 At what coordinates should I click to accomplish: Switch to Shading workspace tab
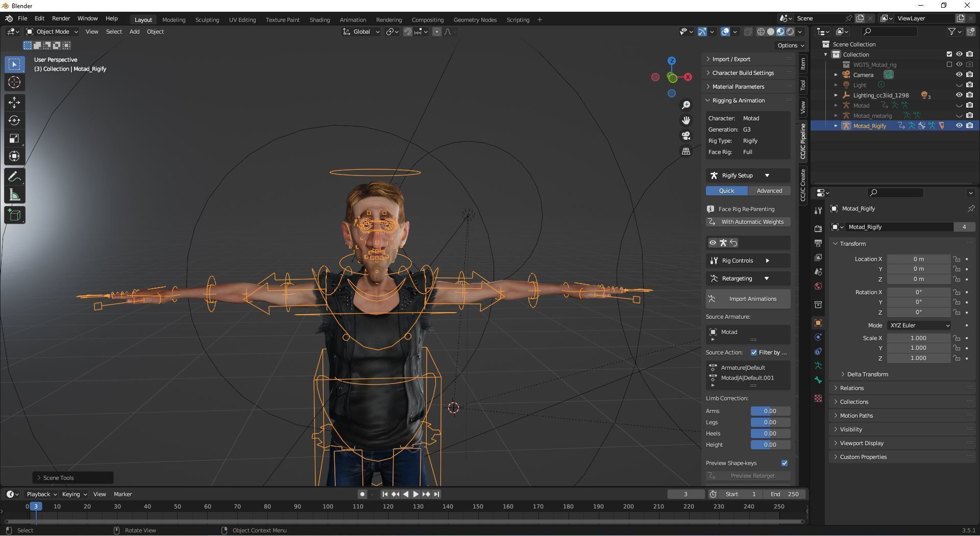click(320, 20)
